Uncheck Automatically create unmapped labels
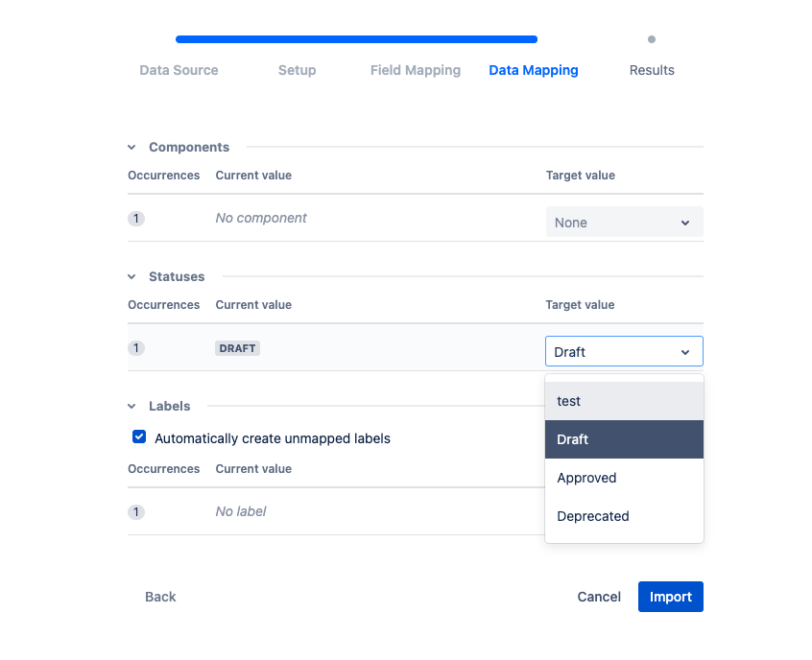 [139, 437]
